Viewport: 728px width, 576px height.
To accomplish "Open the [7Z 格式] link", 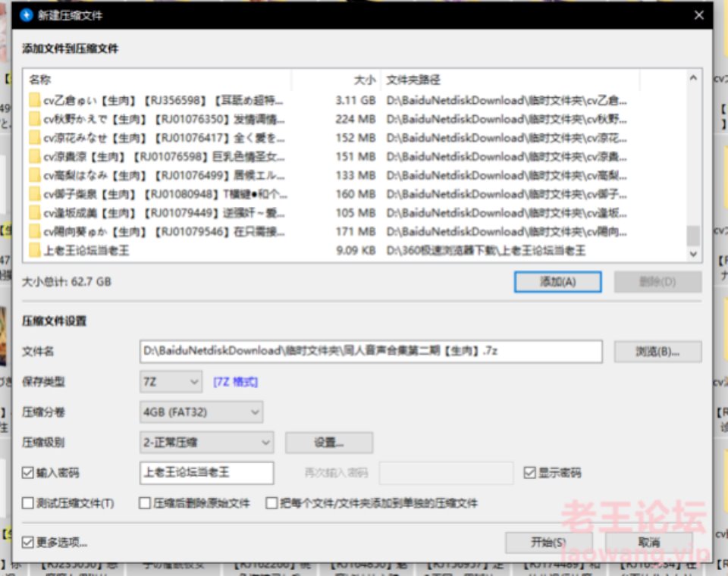I will pos(235,382).
